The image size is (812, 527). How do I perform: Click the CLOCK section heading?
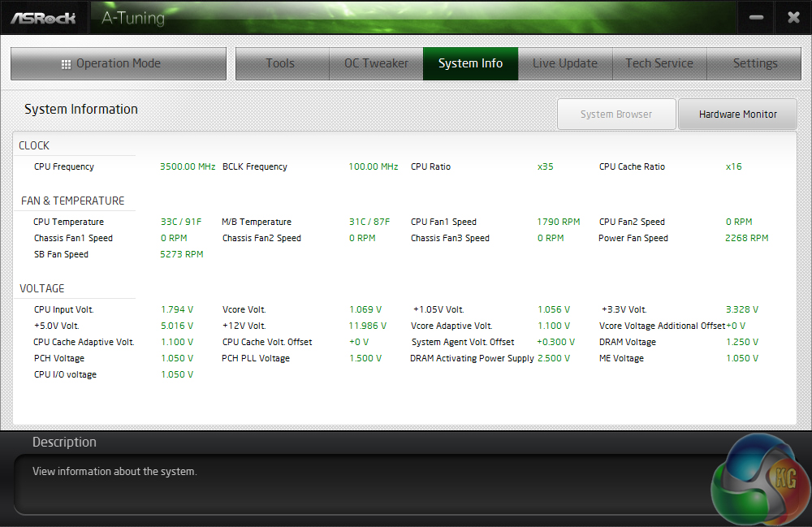tap(34, 145)
